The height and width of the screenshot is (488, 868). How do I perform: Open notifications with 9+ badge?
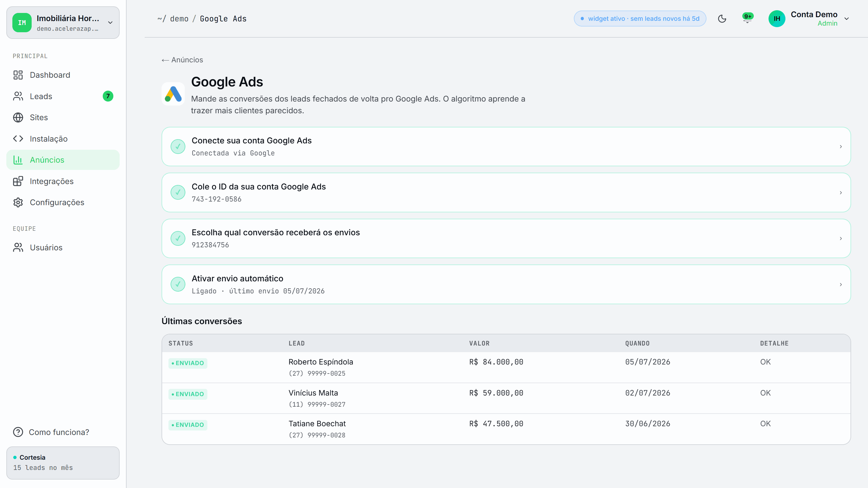point(747,18)
